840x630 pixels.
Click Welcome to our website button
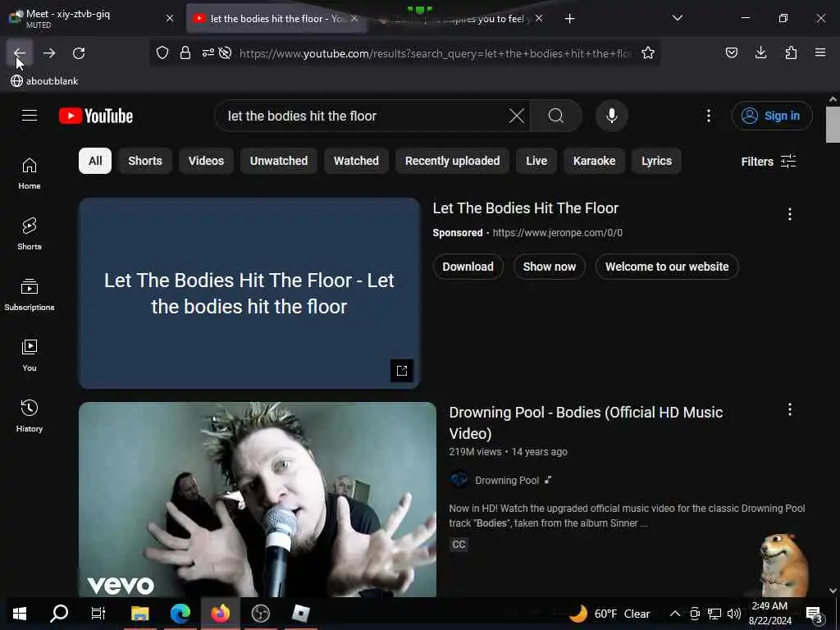[x=667, y=267]
